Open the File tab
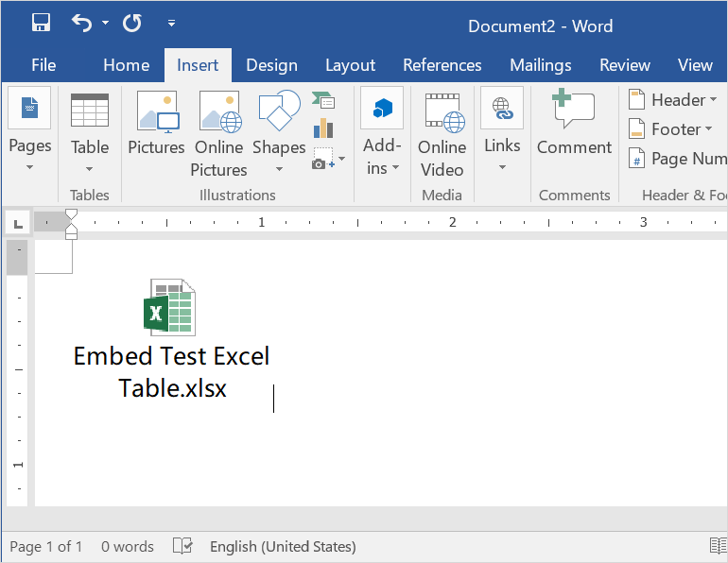The height and width of the screenshot is (563, 728). click(43, 65)
